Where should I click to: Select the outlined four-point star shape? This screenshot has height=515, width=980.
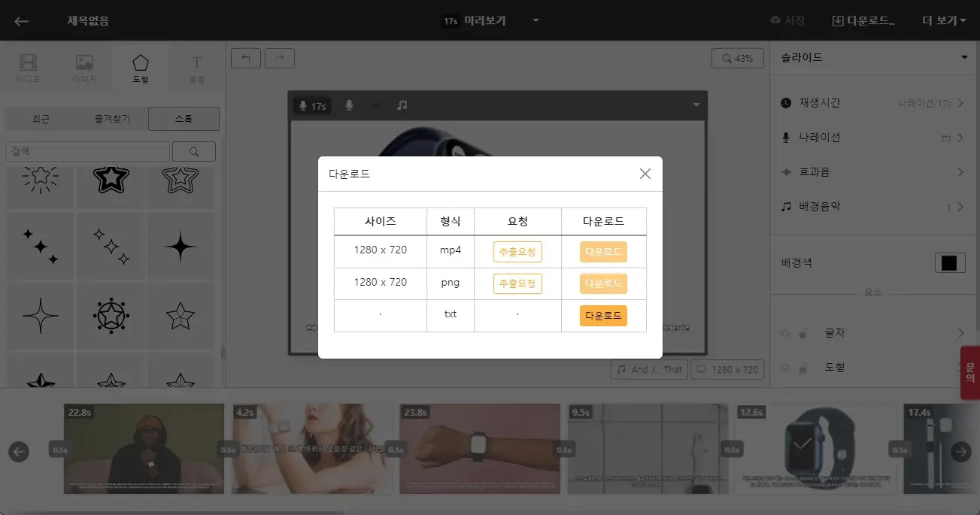click(41, 316)
